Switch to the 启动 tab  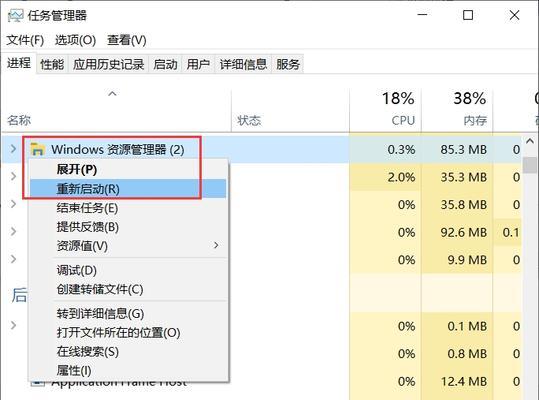(165, 64)
